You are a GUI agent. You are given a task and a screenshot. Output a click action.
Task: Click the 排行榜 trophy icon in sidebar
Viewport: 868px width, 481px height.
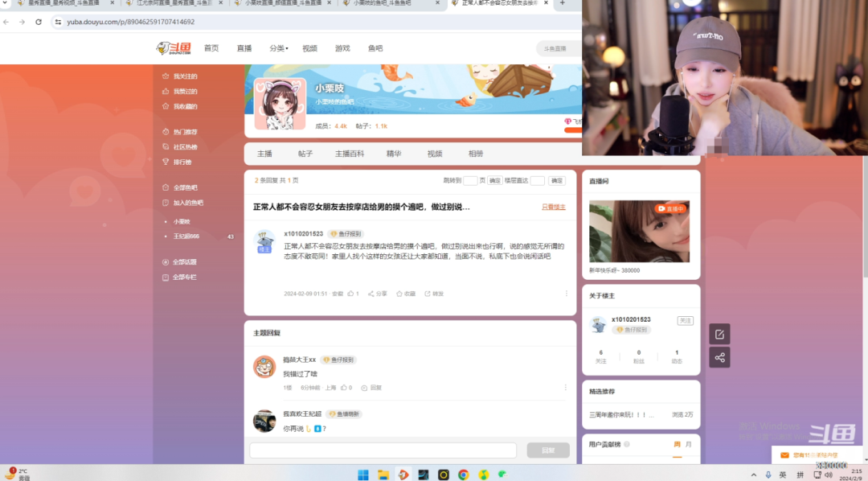click(166, 162)
